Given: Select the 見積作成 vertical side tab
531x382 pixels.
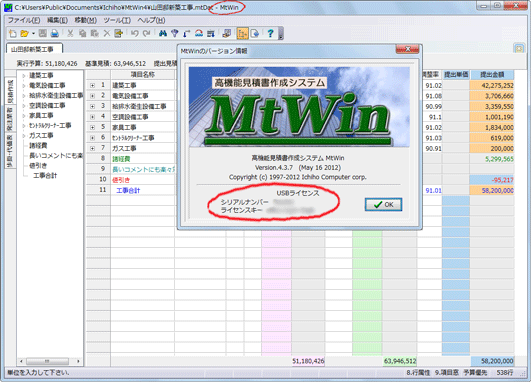Looking at the screenshot, I should pyautogui.click(x=10, y=91).
